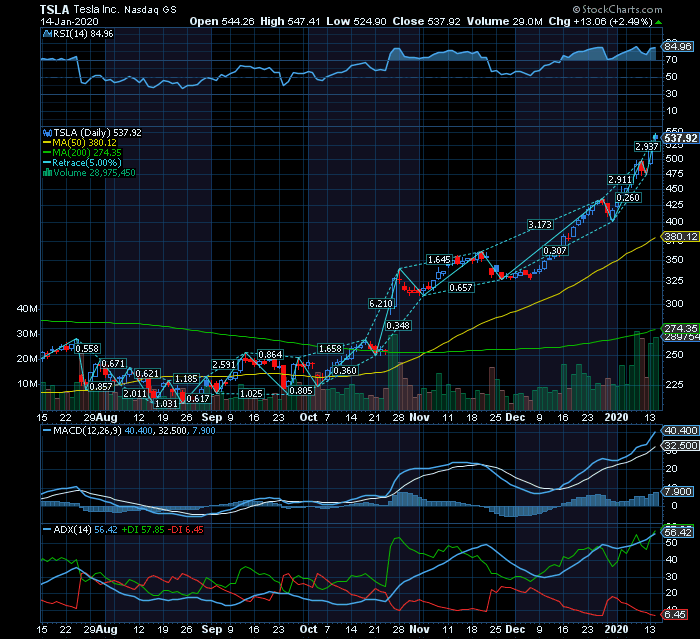Click the 2.937 retrace label
Image resolution: width=700 pixels, height=639 pixels.
click(647, 146)
